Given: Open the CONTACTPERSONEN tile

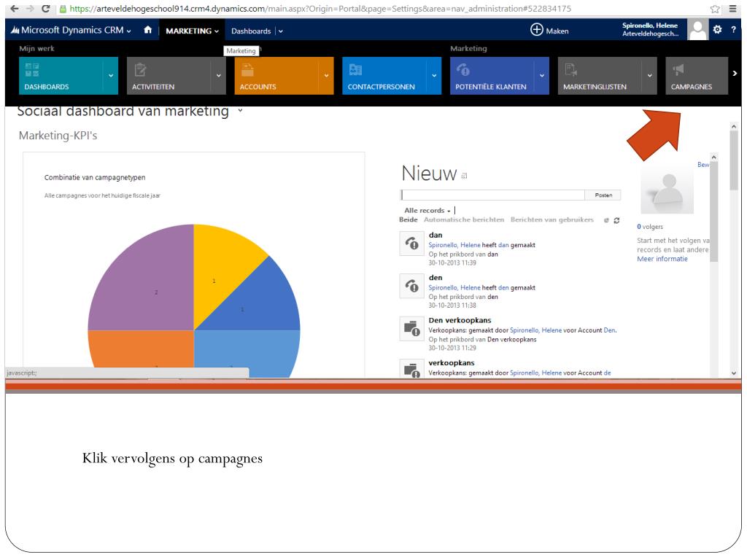Looking at the screenshot, I should [x=384, y=76].
